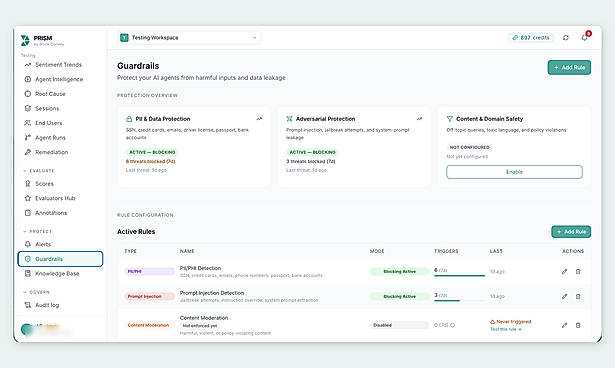Click trend icon on Adversarial Protection card
Image resolution: width=615 pixels, height=368 pixels.
(419, 118)
